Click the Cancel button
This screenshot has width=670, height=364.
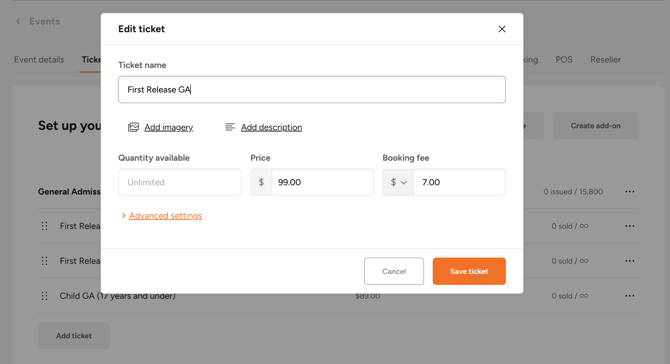[x=394, y=271]
